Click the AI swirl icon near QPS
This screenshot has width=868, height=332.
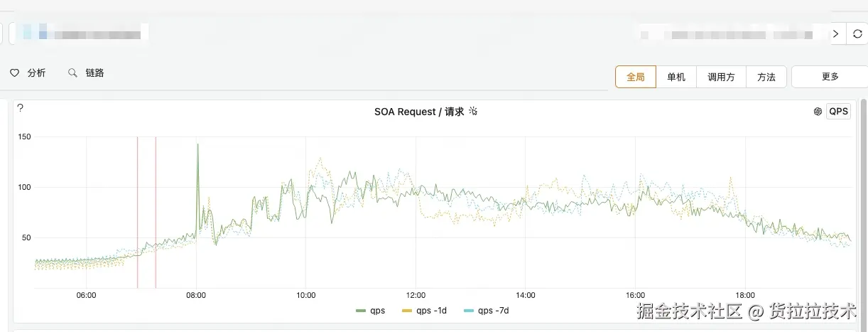pos(818,112)
